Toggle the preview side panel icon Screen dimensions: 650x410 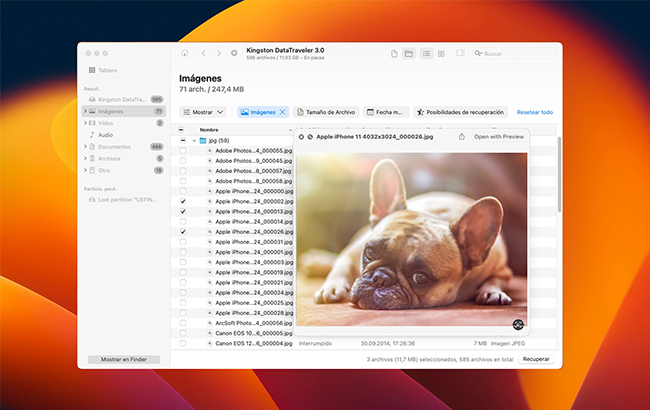coord(461,53)
